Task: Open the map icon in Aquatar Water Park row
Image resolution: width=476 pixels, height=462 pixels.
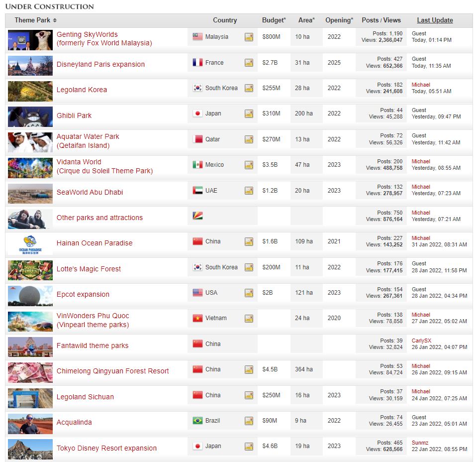Action: coord(249,139)
